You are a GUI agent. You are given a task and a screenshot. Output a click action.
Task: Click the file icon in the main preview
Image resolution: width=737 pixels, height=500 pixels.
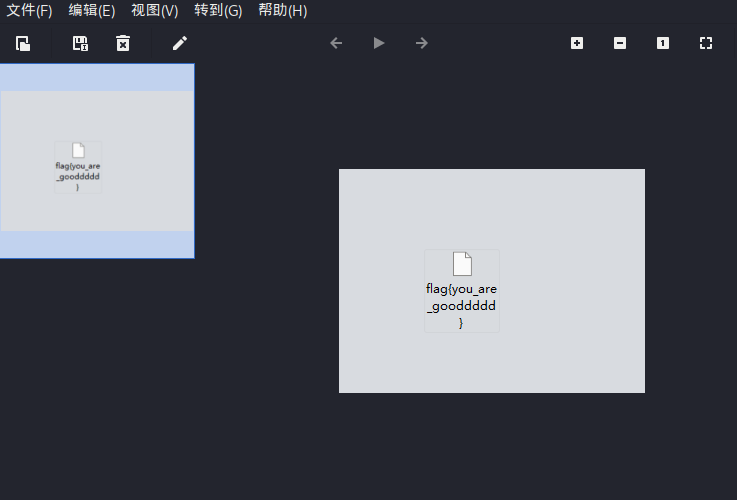pyautogui.click(x=461, y=264)
